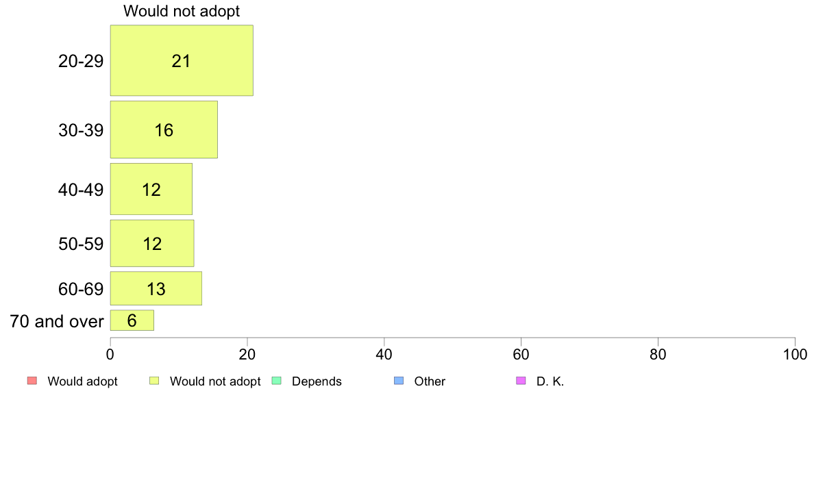Select the 30-39 bar showing 16
The width and height of the screenshot is (814, 504).
(164, 129)
